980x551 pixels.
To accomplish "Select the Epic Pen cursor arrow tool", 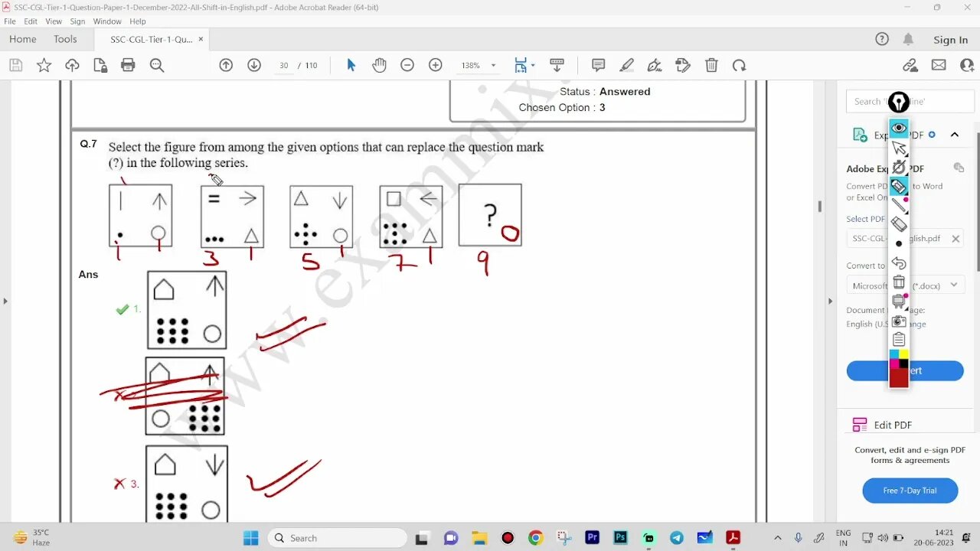I will tap(899, 147).
